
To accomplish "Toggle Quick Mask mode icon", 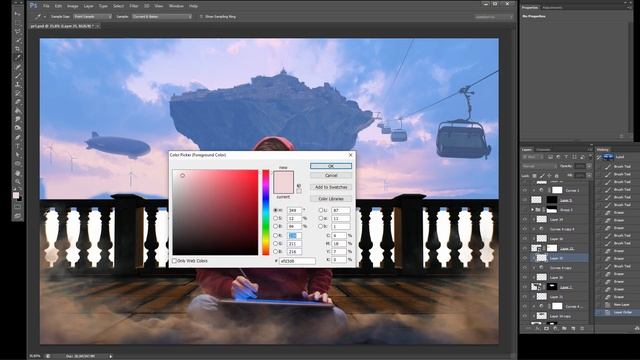I will [x=18, y=207].
